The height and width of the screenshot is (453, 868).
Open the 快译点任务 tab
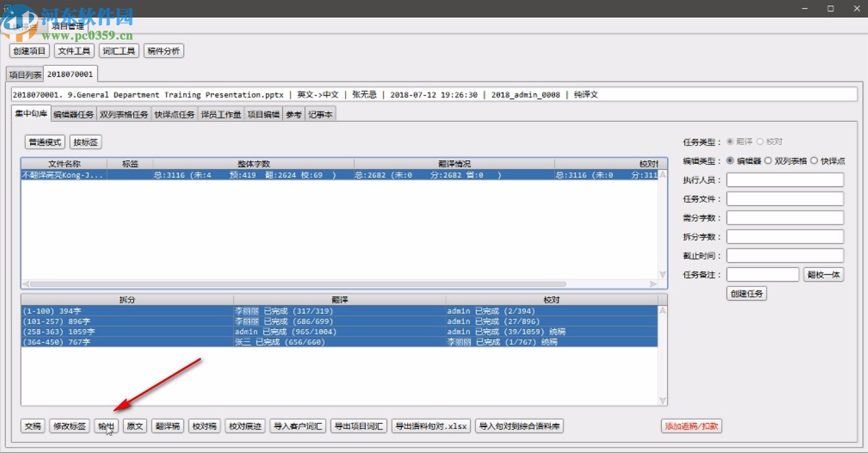coord(174,114)
